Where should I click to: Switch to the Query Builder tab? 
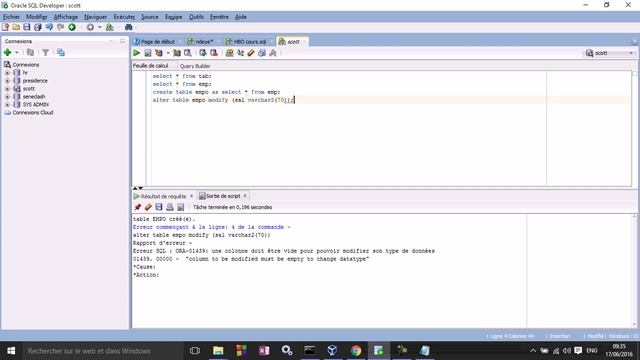point(195,66)
